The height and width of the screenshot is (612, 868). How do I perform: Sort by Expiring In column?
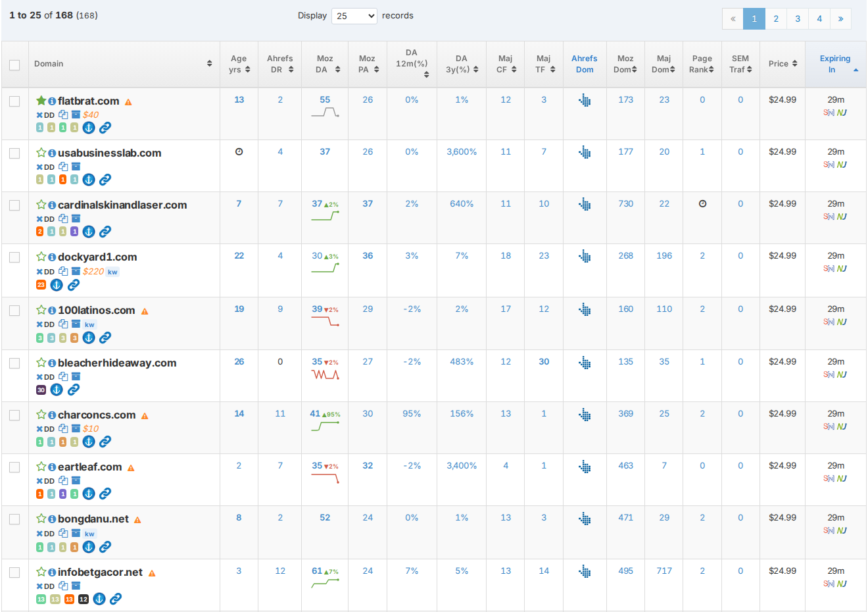835,64
